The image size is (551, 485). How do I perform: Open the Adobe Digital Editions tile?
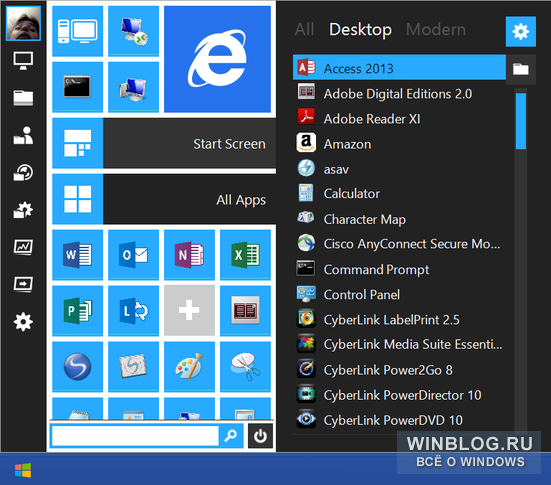coord(245,311)
